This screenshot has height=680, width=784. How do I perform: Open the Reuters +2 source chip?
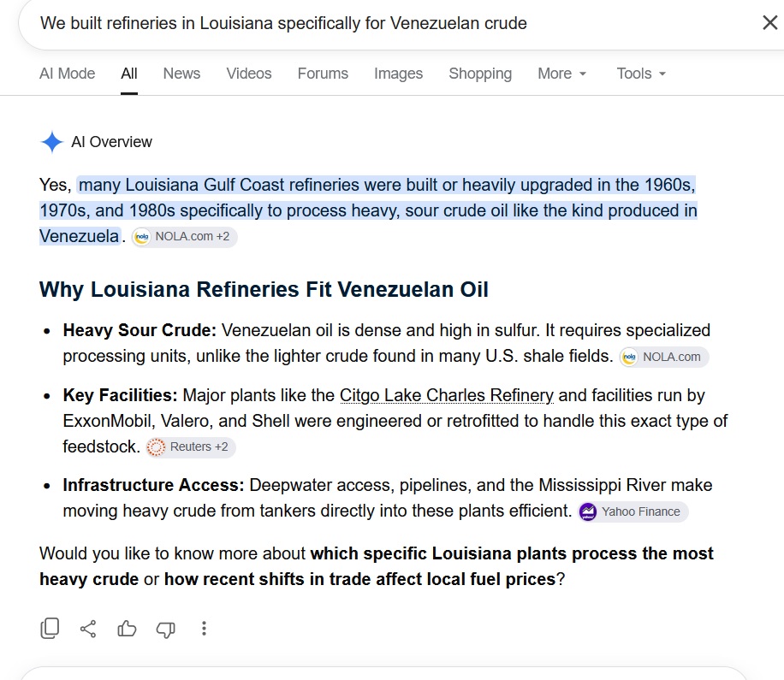click(x=191, y=446)
